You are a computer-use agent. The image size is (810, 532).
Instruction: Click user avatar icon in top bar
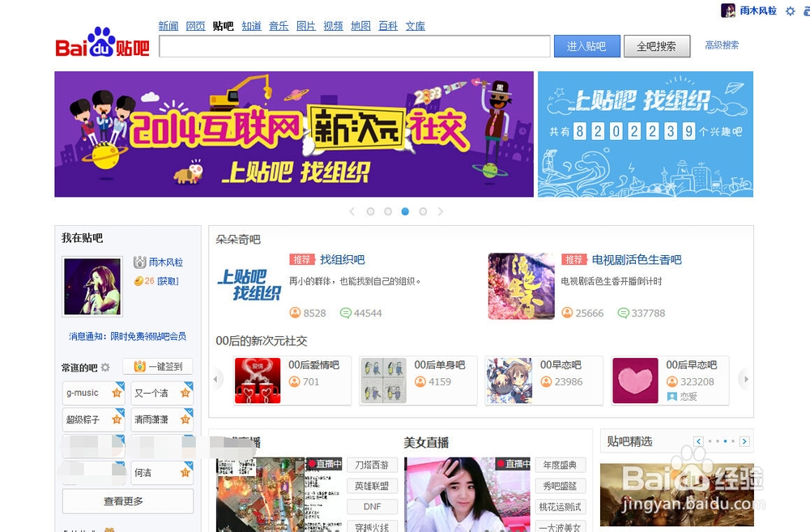[728, 11]
